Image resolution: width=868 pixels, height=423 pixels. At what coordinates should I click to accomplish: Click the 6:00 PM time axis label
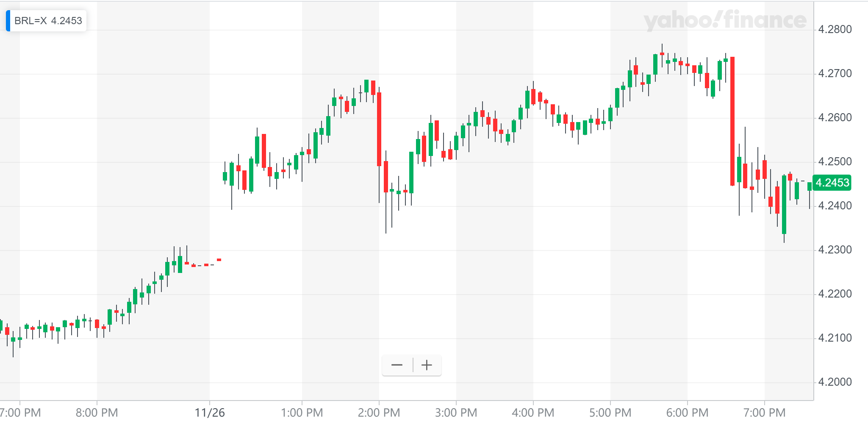click(x=688, y=412)
